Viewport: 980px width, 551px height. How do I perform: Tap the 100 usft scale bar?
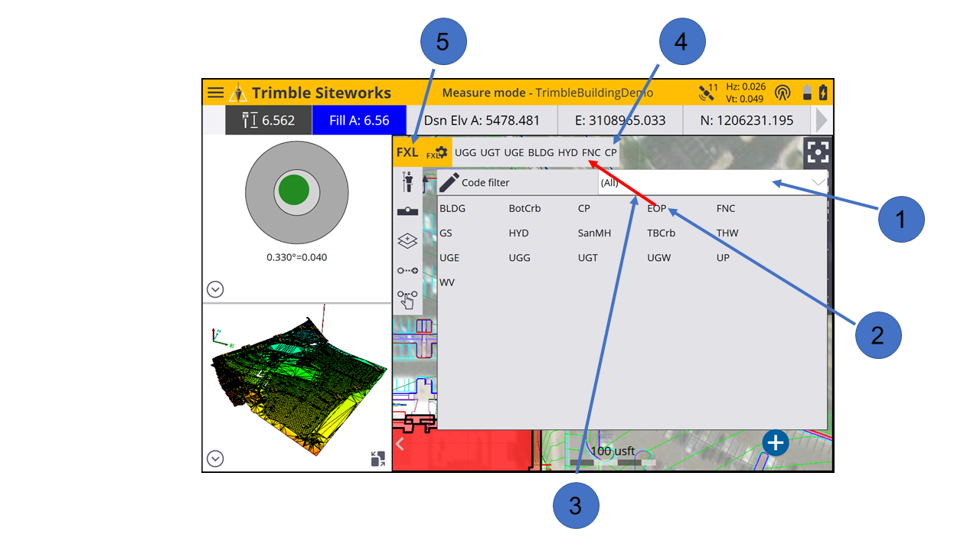(x=612, y=455)
